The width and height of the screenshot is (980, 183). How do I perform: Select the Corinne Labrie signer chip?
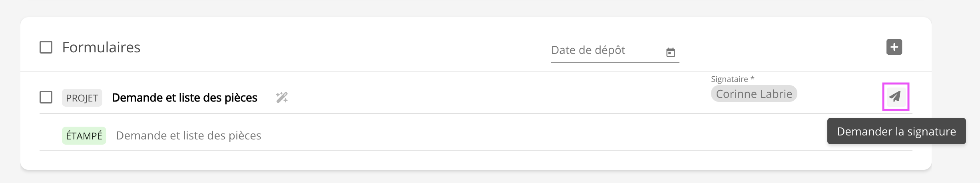coord(753,94)
